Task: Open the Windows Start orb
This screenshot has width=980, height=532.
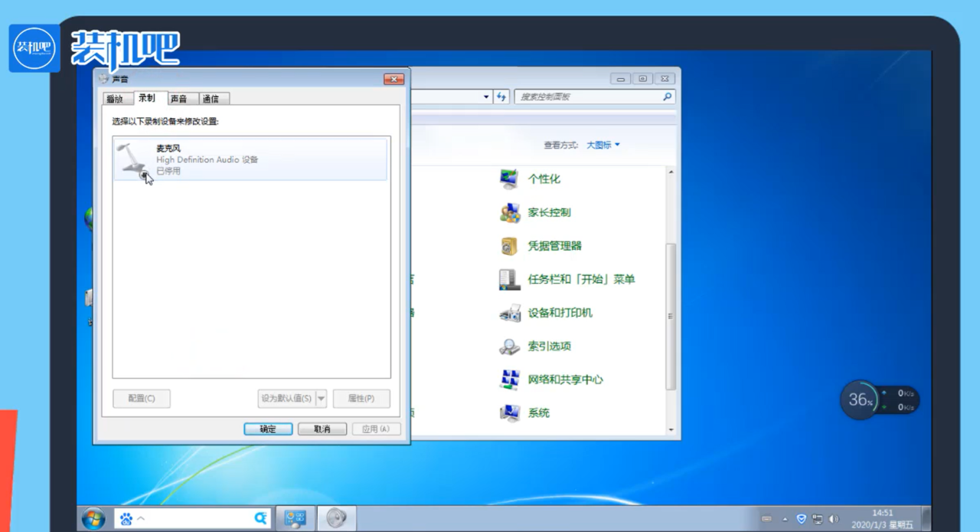Action: [93, 518]
